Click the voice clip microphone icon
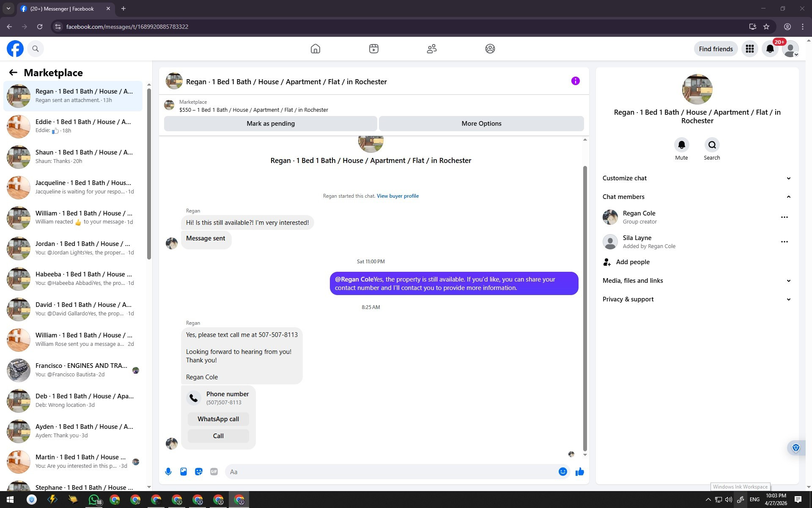 (x=168, y=472)
